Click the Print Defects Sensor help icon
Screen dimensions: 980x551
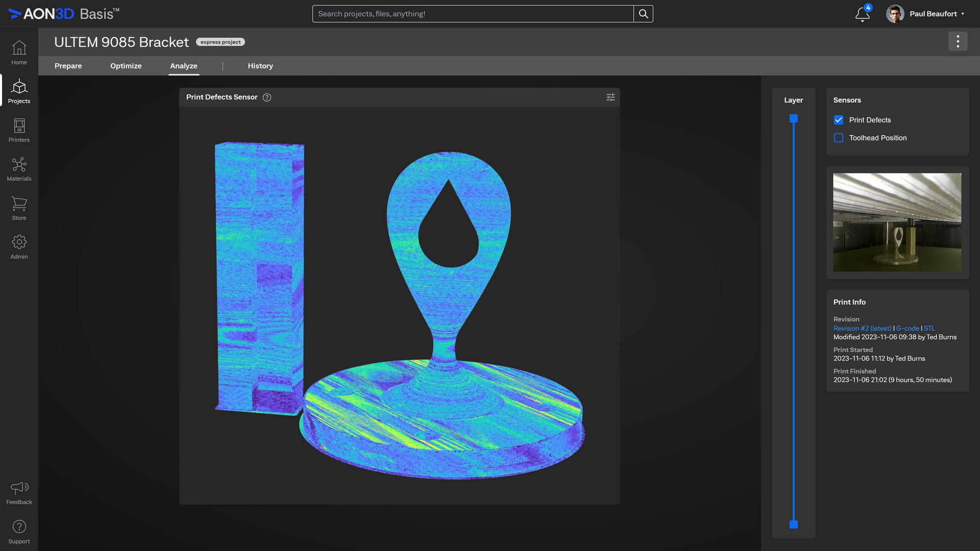(x=267, y=98)
